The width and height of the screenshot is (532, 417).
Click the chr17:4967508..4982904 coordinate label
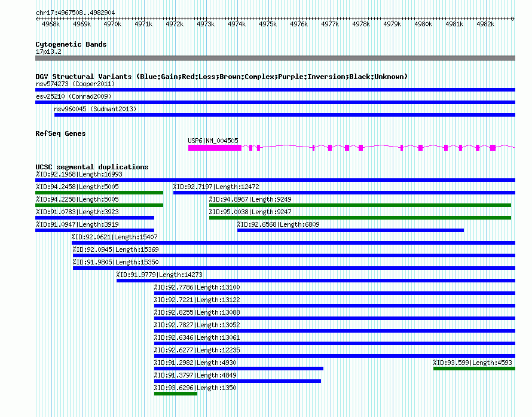pos(75,13)
